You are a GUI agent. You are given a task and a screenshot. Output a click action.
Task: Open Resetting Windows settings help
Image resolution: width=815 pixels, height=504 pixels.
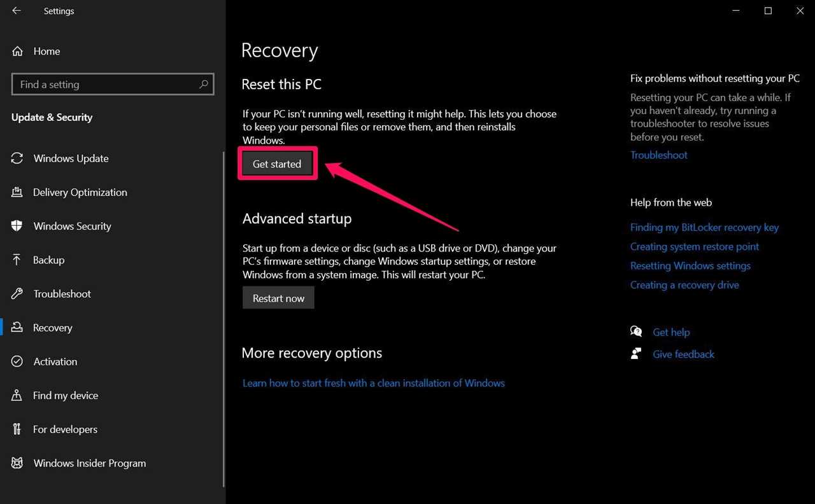690,265
